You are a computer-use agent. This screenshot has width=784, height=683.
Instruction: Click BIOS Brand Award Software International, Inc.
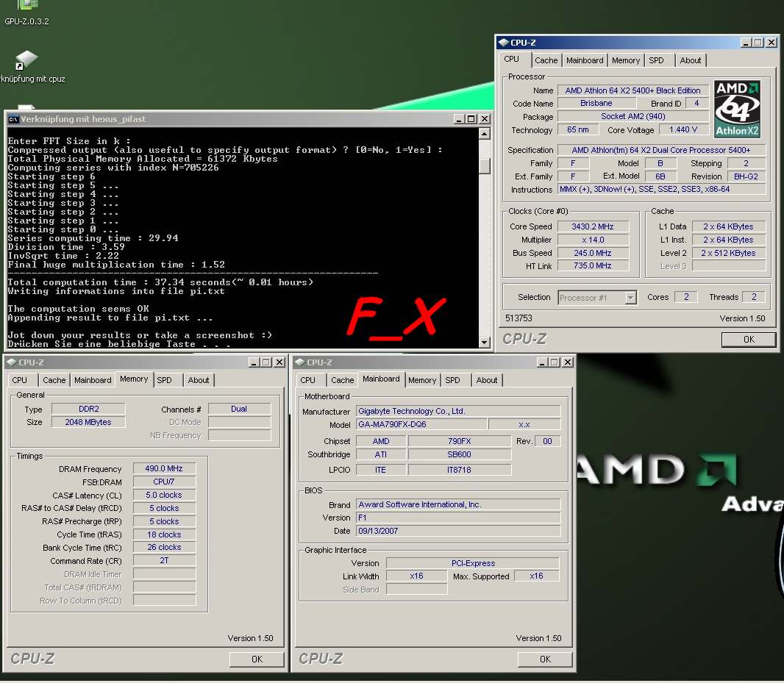(458, 504)
